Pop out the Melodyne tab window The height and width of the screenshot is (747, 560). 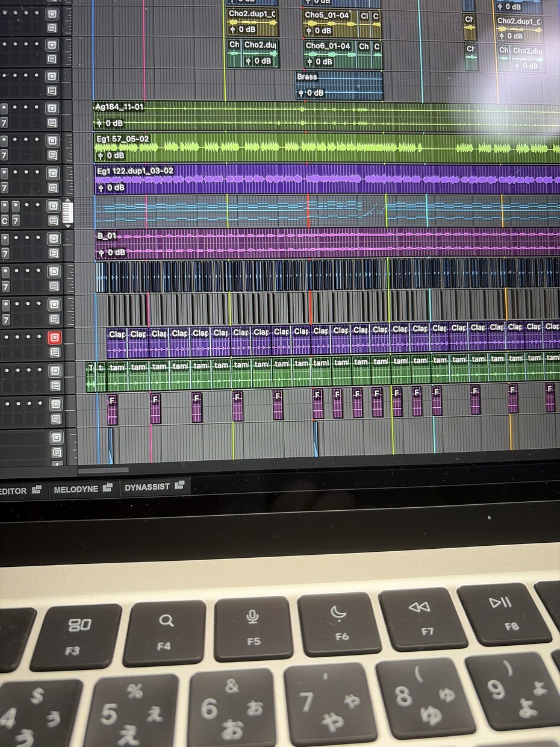coord(108,488)
